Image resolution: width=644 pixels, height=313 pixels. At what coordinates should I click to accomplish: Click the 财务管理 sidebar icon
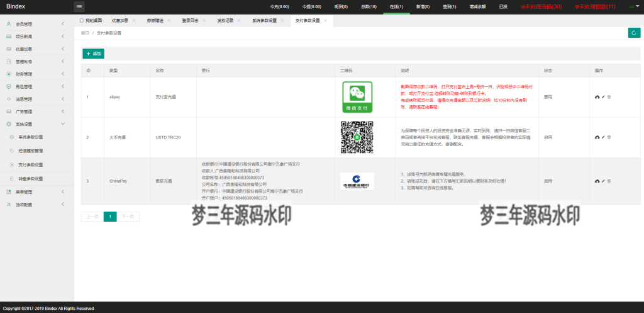click(9, 74)
